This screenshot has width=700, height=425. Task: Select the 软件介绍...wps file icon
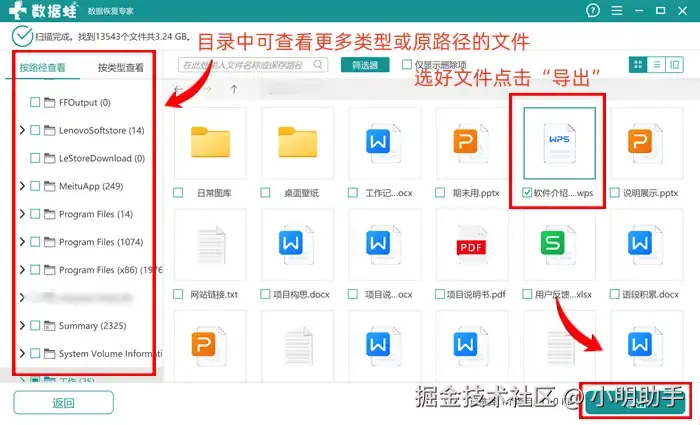559,143
